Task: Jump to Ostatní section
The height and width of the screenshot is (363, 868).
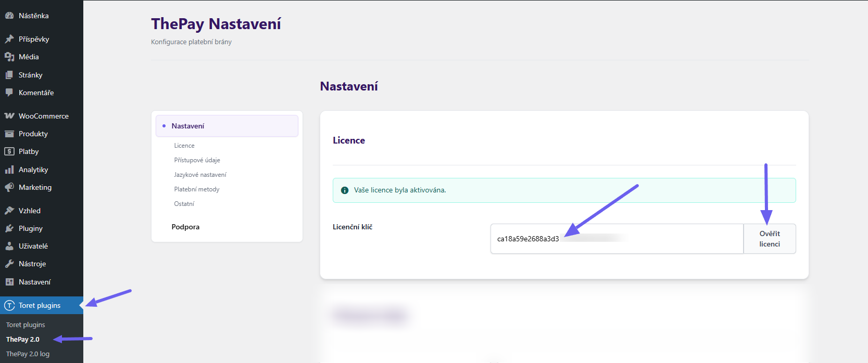Action: click(184, 204)
